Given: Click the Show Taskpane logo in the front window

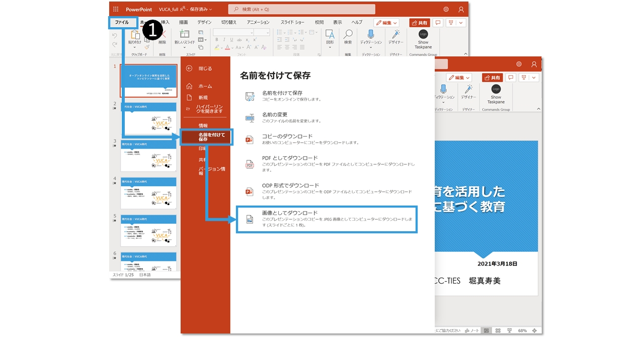Looking at the screenshot, I should [496, 89].
